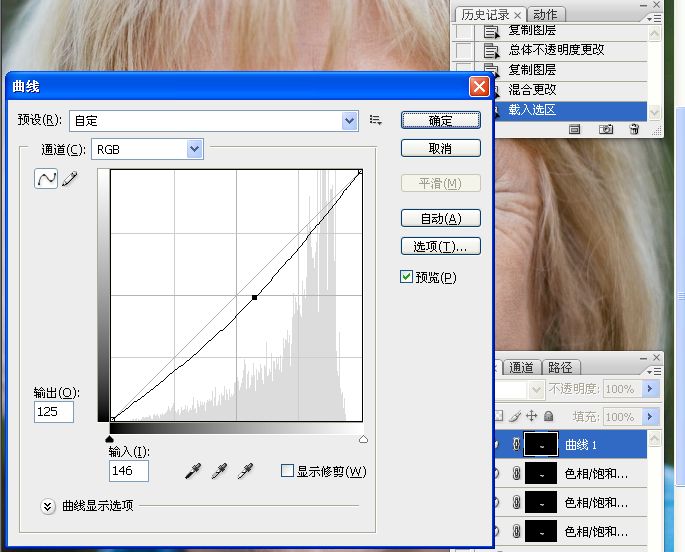Image resolution: width=685 pixels, height=552 pixels.
Task: Create a new snapshot camera icon
Action: pyautogui.click(x=605, y=129)
